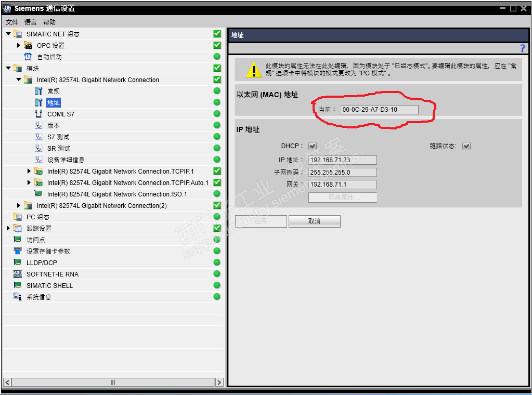Click the 跟踪设置 icon
The height and width of the screenshot is (395, 532).
[18, 228]
